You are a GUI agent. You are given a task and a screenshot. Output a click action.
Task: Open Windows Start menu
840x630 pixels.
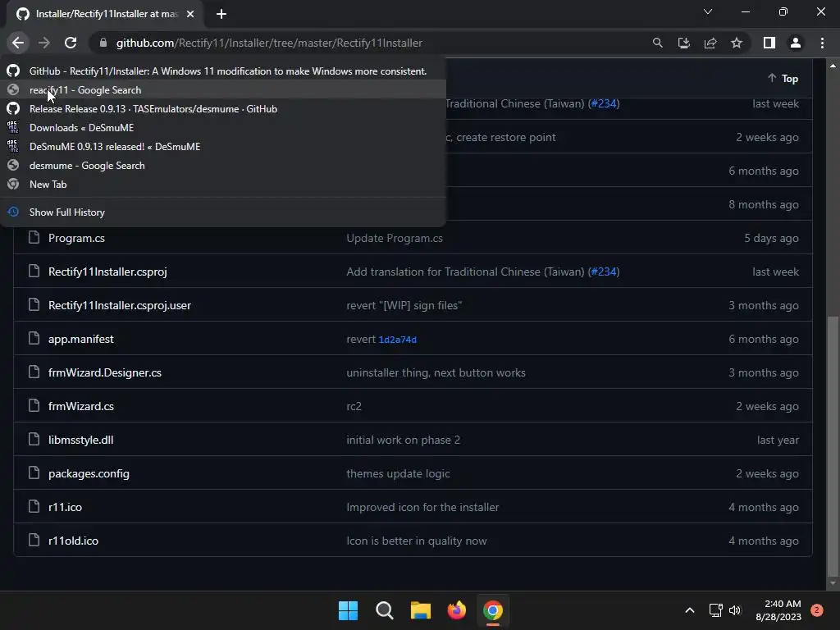tap(348, 610)
